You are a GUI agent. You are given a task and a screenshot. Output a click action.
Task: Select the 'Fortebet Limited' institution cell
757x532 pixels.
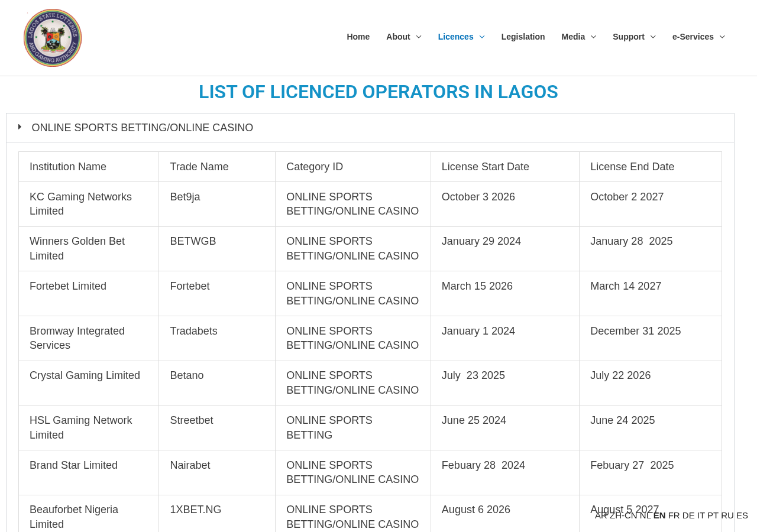89,294
